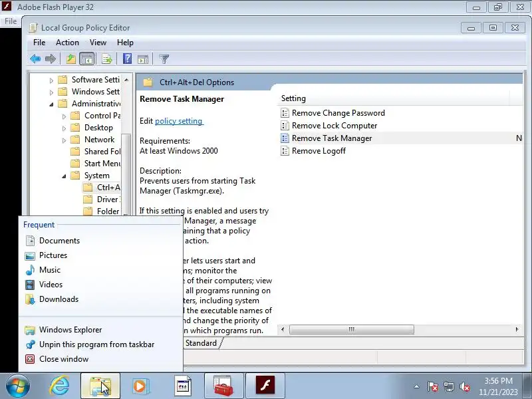Expand the Desktop tree node
The width and height of the screenshot is (532, 399).
coord(64,128)
